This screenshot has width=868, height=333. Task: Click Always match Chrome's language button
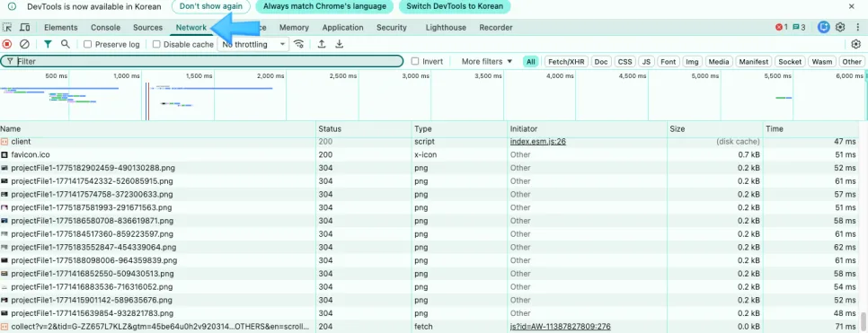click(324, 6)
